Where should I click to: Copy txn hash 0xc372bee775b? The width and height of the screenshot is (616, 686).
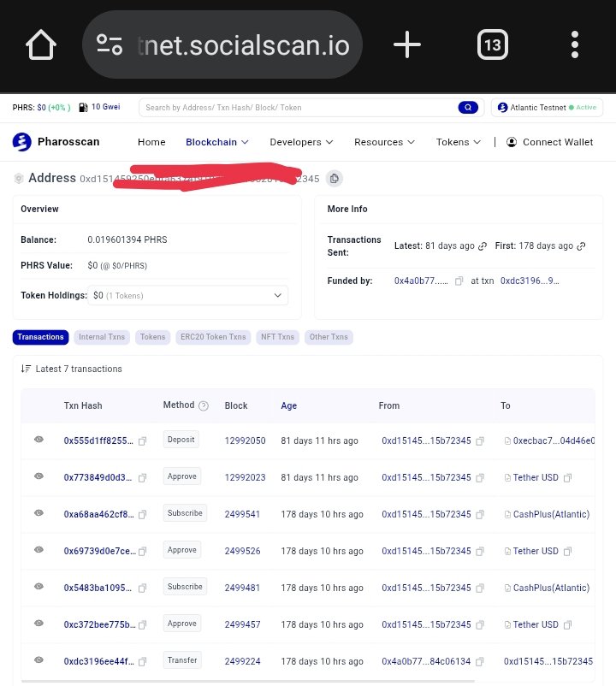pos(142,624)
